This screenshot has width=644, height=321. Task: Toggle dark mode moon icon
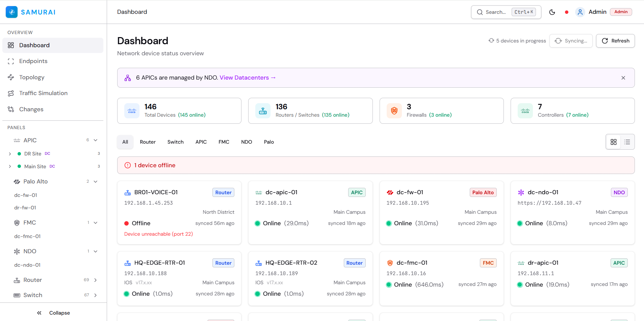[552, 12]
